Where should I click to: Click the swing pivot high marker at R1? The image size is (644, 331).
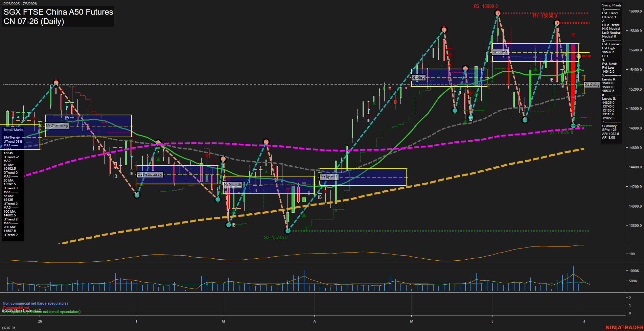557,23
